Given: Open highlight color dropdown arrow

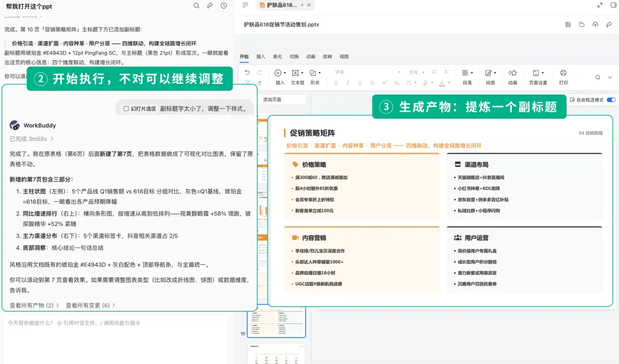Looking at the screenshot, I should tap(432, 83).
